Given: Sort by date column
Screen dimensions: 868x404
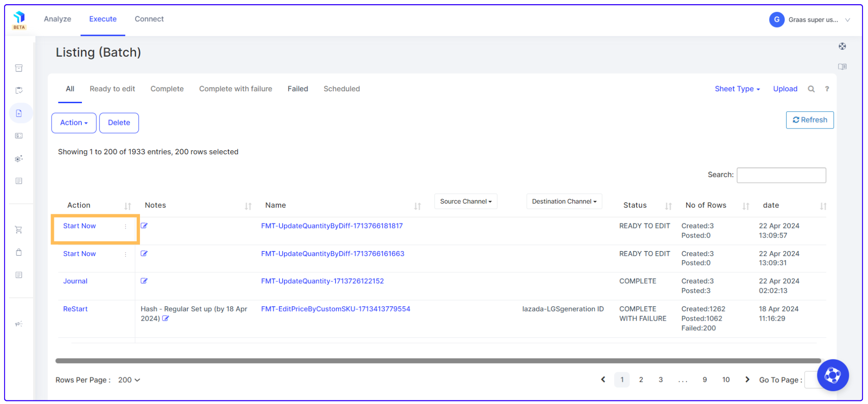Looking at the screenshot, I should (x=823, y=206).
